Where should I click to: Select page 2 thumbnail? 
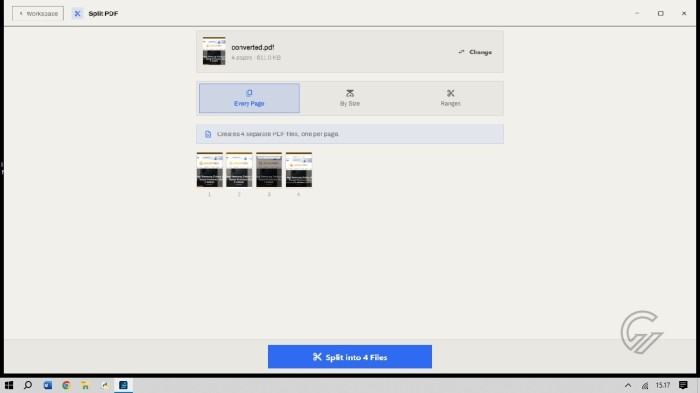point(239,170)
